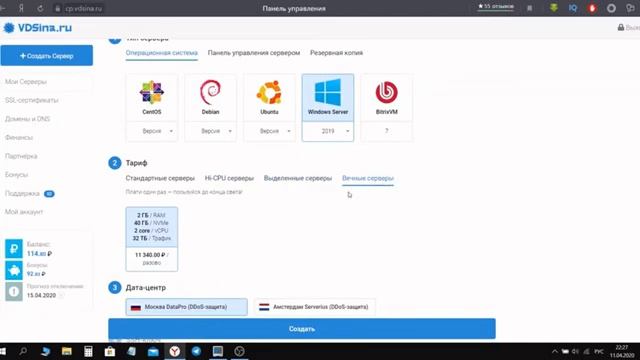This screenshot has width=640, height=360.
Task: Show hidden system tray icons chevron
Action: click(554, 351)
